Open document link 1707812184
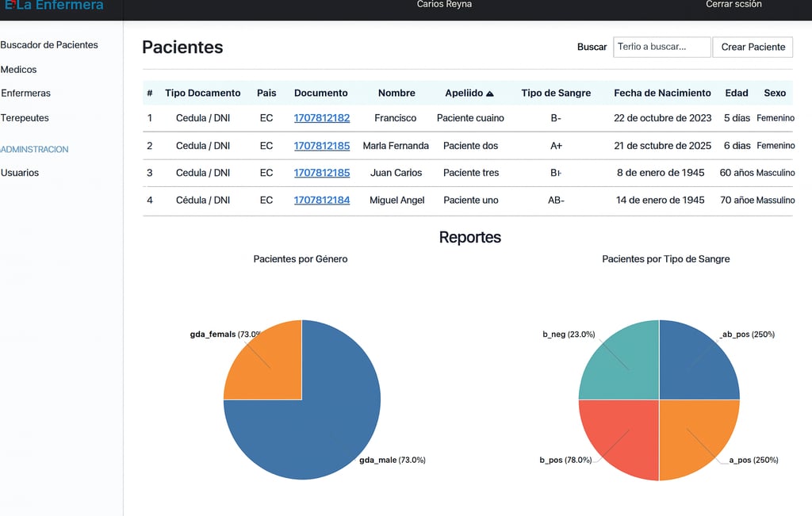Viewport: 812px width, 516px height. click(322, 201)
